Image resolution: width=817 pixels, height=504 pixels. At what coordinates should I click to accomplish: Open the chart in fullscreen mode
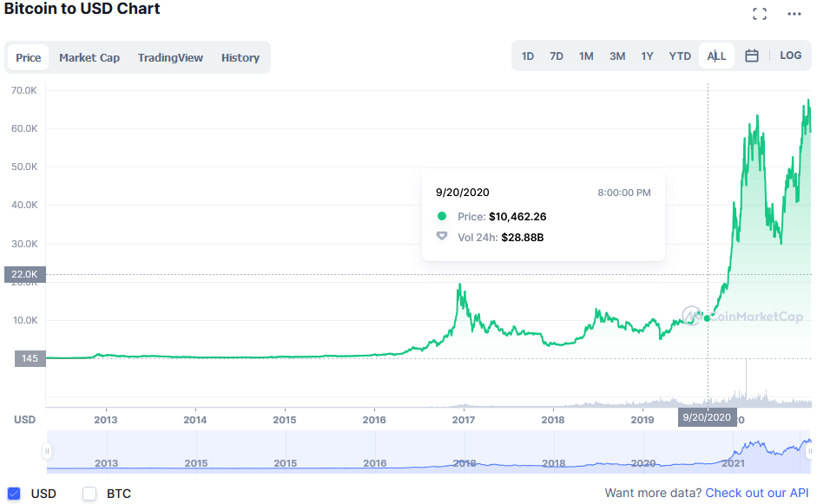[760, 14]
